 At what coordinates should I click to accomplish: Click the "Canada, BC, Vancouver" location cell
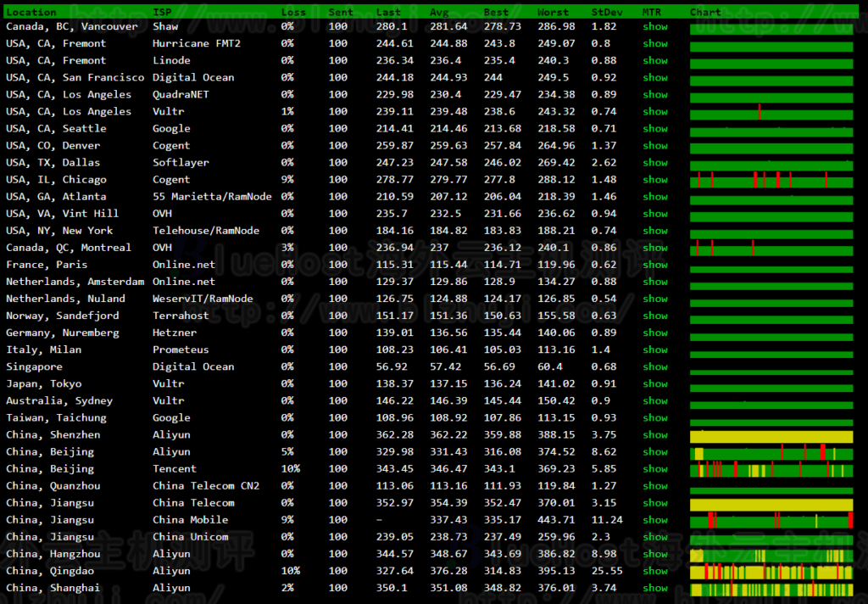click(x=72, y=26)
